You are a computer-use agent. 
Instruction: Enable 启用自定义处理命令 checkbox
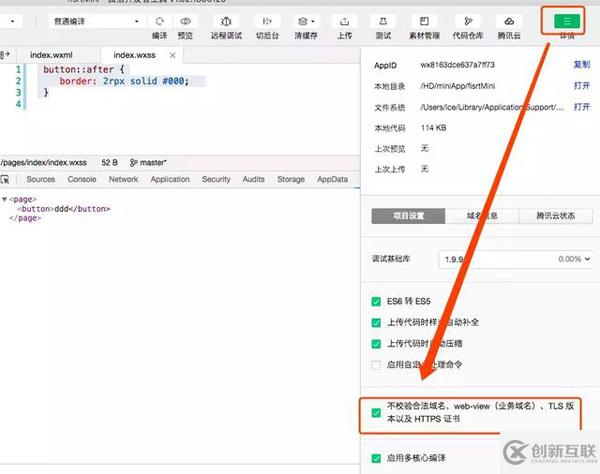[x=376, y=365]
